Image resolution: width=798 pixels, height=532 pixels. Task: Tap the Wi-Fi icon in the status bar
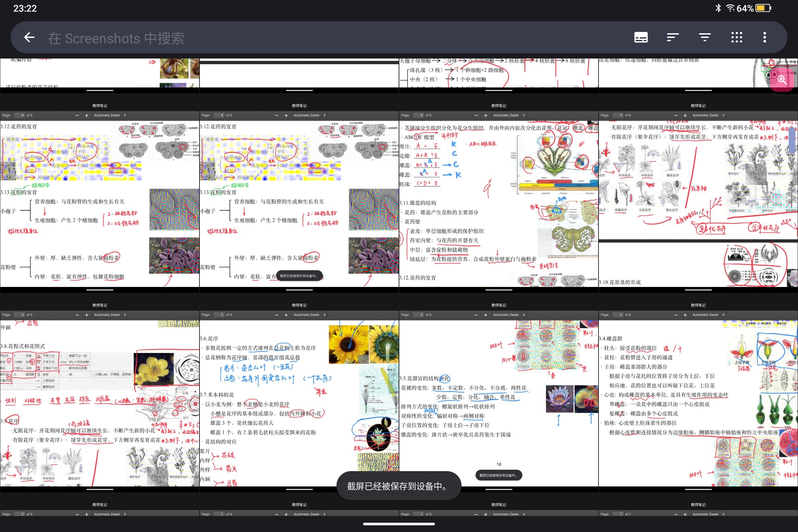[x=730, y=8]
